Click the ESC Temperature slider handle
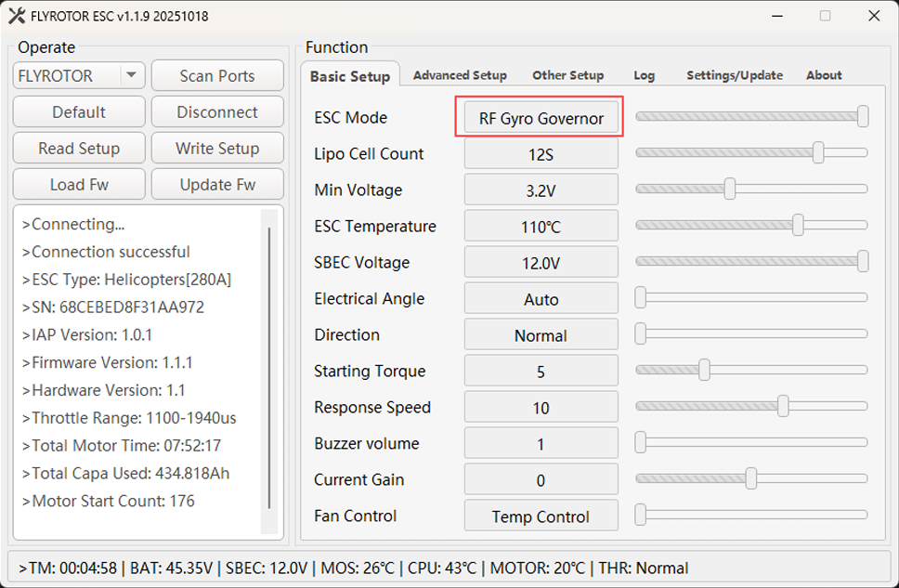The image size is (899, 588). [x=798, y=226]
